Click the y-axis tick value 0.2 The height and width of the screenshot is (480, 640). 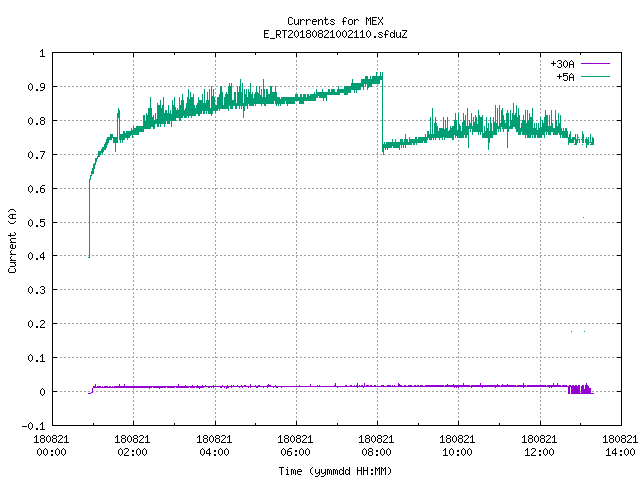[36, 324]
